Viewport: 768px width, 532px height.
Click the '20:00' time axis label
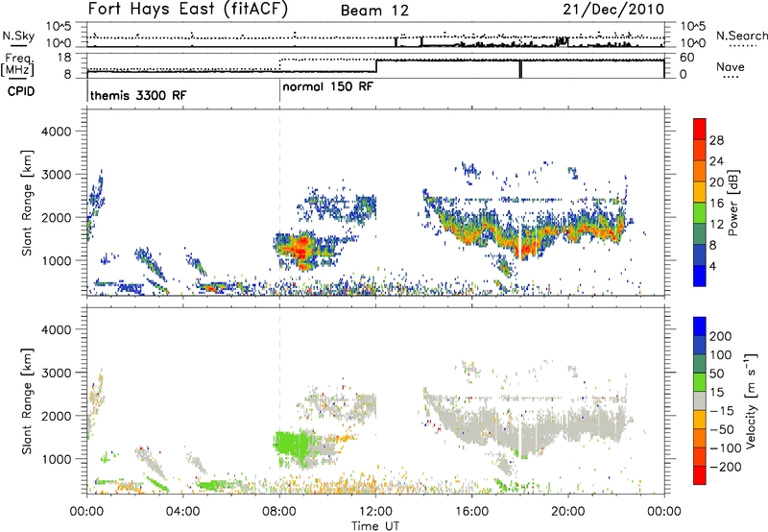[x=568, y=512]
